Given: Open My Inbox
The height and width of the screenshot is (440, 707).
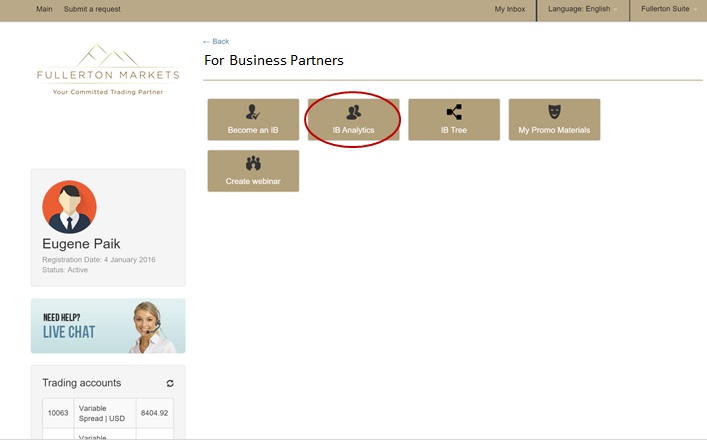Looking at the screenshot, I should point(510,9).
